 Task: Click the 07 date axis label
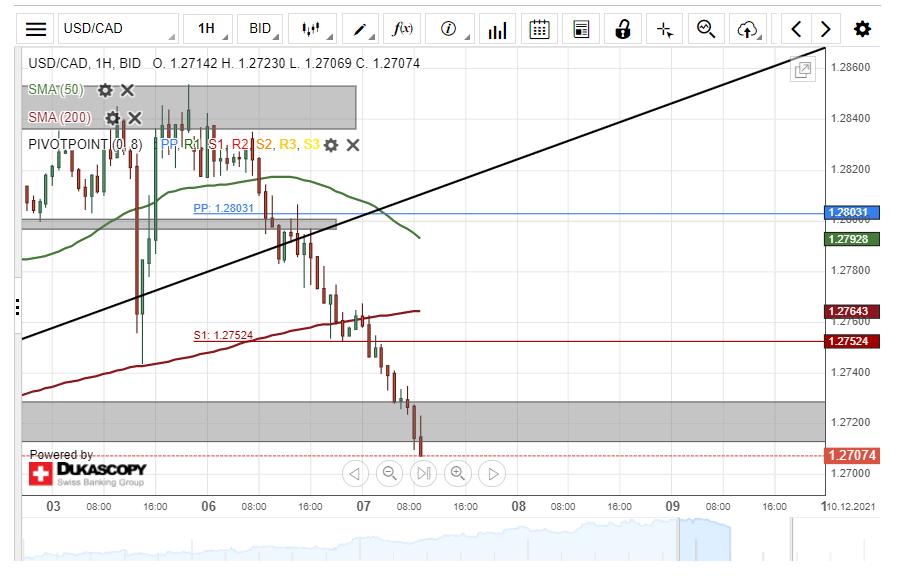tap(363, 507)
